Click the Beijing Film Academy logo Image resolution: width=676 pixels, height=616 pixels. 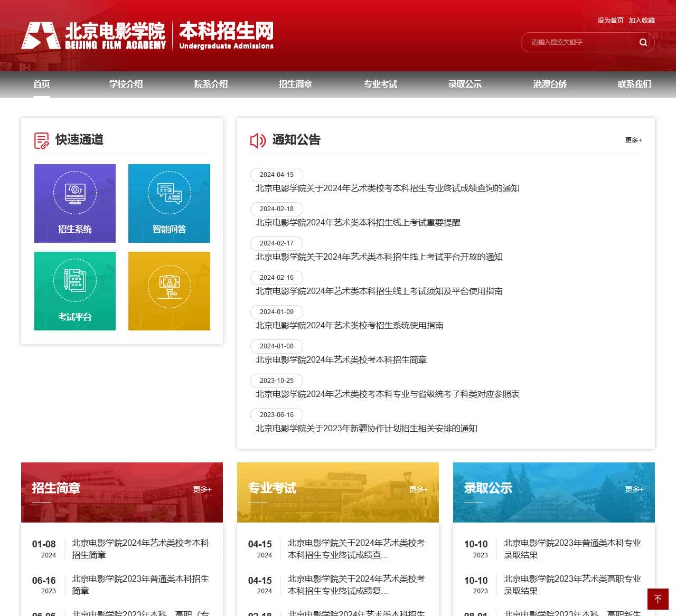click(x=93, y=36)
